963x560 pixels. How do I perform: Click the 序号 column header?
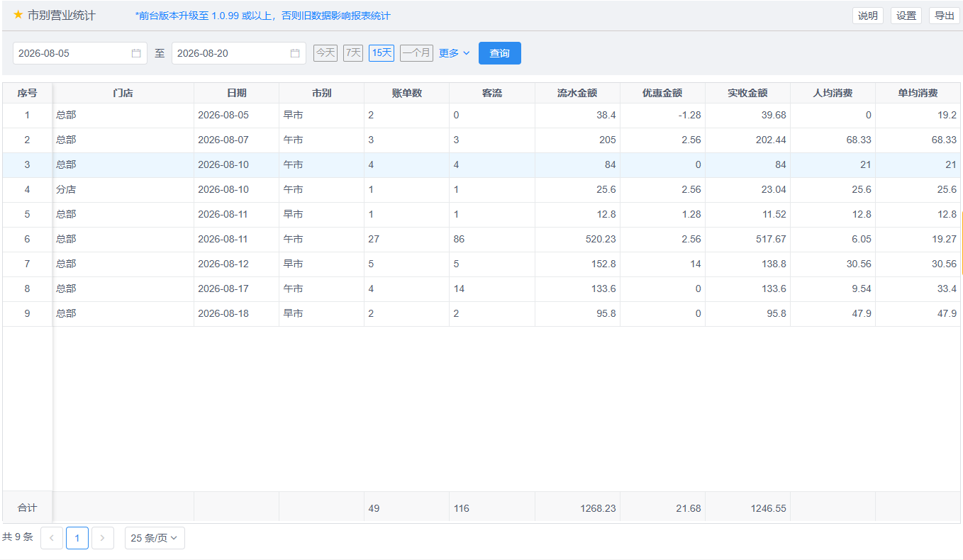coord(28,93)
